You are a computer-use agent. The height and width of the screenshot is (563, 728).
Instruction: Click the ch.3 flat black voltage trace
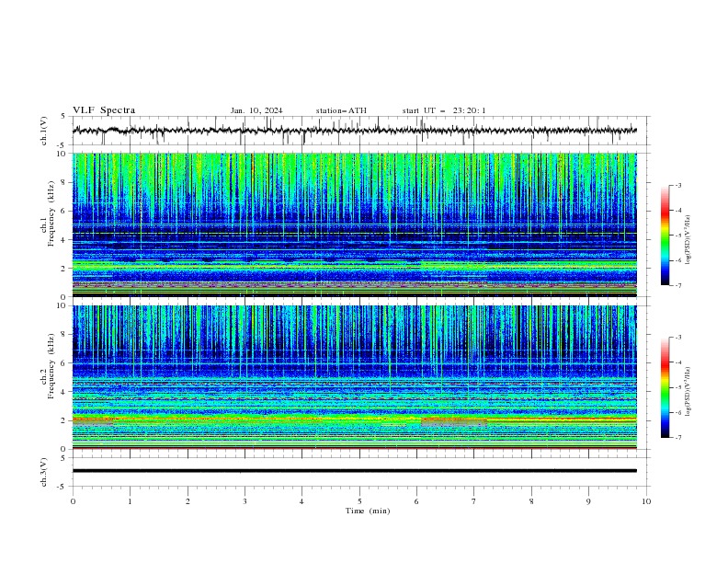click(x=355, y=471)
